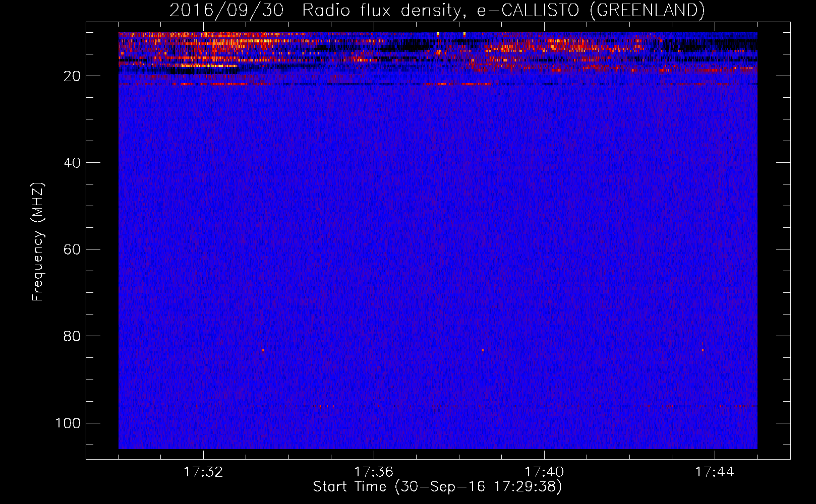
Task: Click the "40" frequency tick label
Action: [x=72, y=163]
